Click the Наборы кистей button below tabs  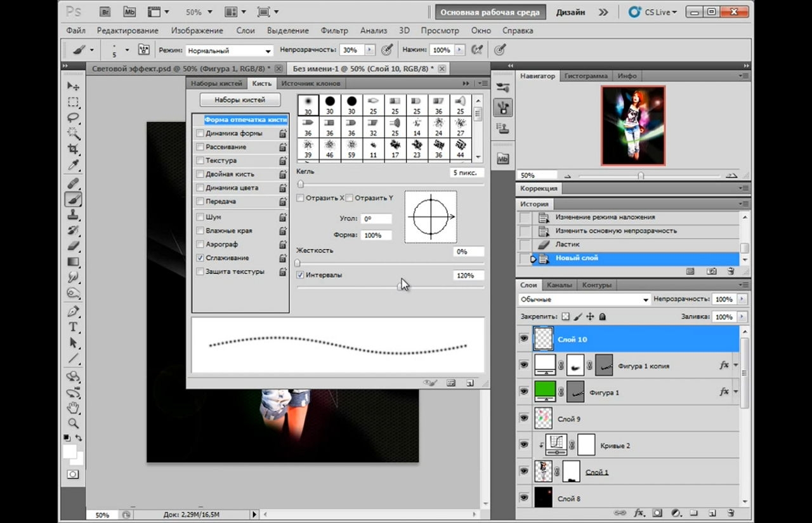[240, 100]
